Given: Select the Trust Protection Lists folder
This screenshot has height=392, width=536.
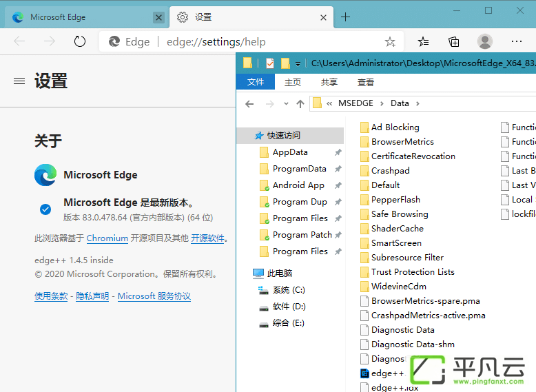Looking at the screenshot, I should point(407,271).
